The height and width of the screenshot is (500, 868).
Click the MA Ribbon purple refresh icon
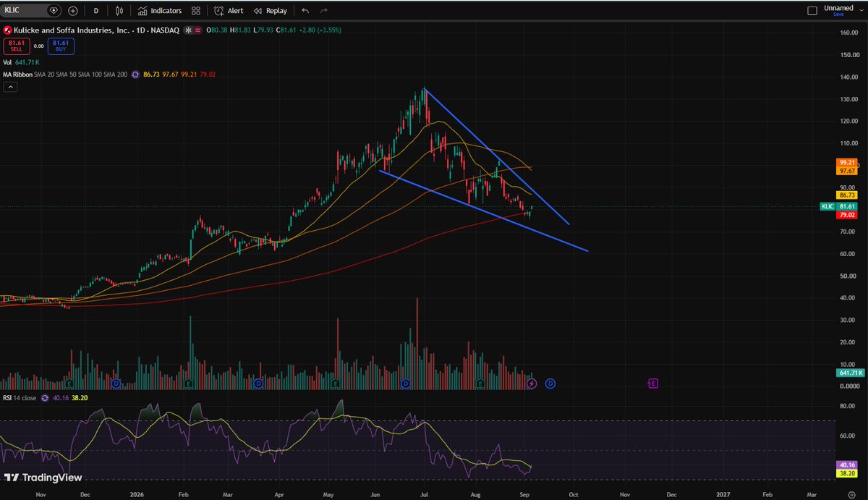[135, 75]
